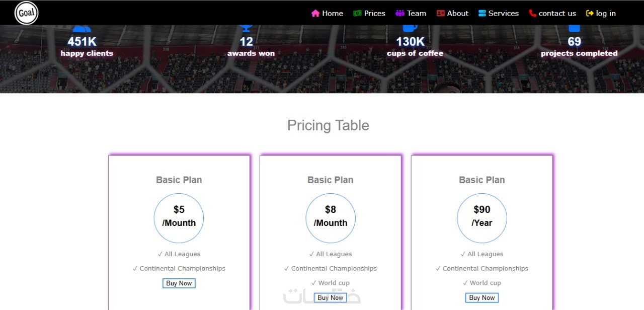Click the $5 /Mounth price circle

coord(179,218)
